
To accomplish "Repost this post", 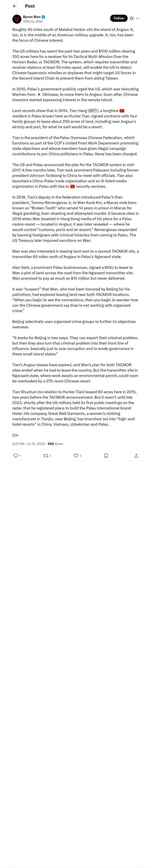I will (46, 456).
